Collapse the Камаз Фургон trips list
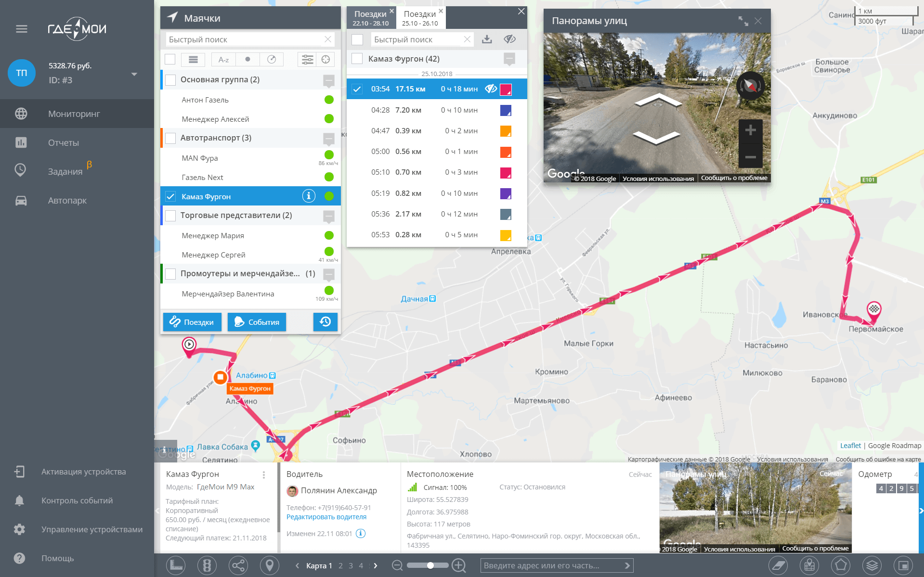This screenshot has height=577, width=924. [x=509, y=59]
